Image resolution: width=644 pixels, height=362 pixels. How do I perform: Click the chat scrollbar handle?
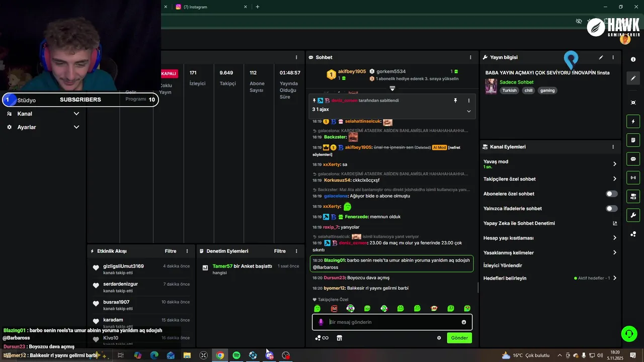(x=477, y=288)
